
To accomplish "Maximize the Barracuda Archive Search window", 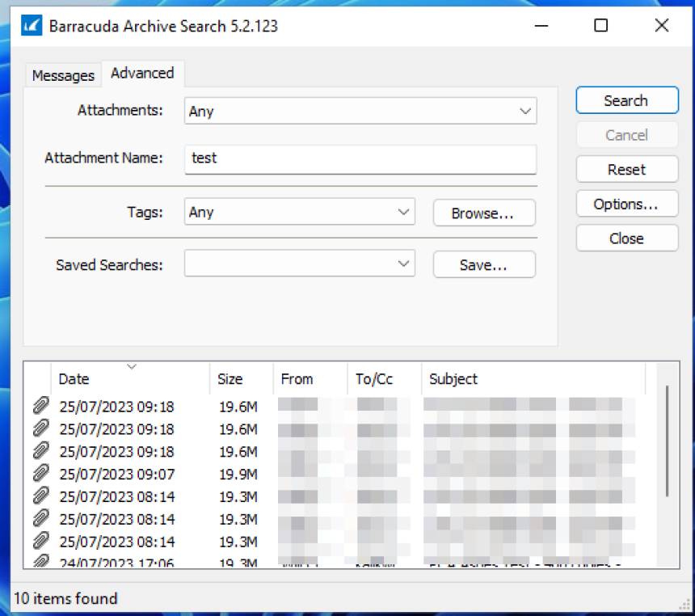I will pos(601,26).
